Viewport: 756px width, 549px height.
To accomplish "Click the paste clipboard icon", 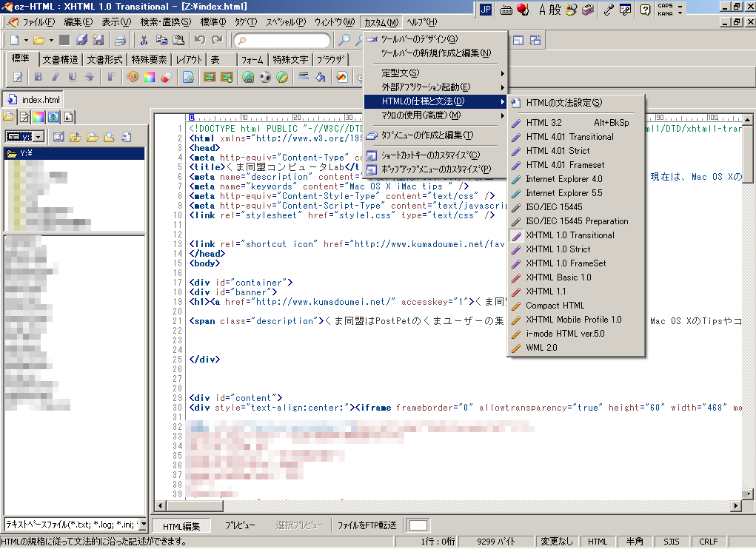I will tap(178, 41).
